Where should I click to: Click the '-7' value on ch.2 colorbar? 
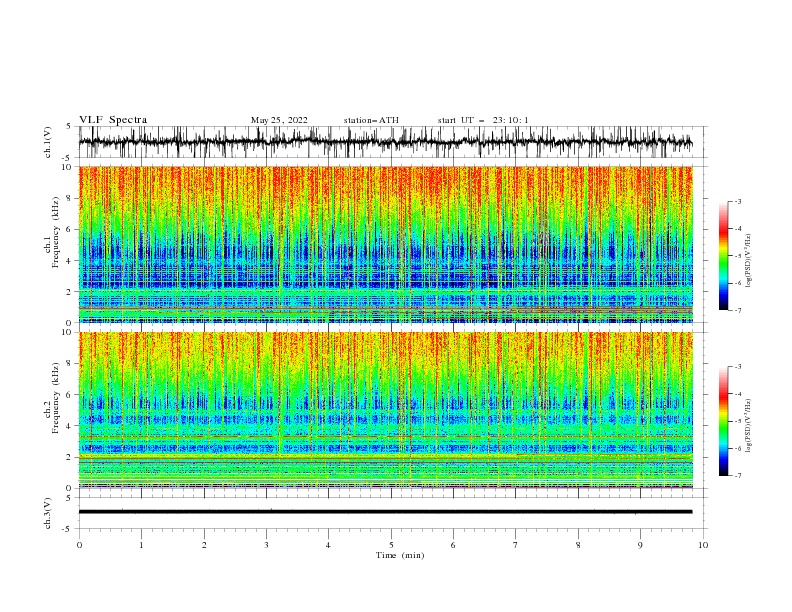pos(737,476)
